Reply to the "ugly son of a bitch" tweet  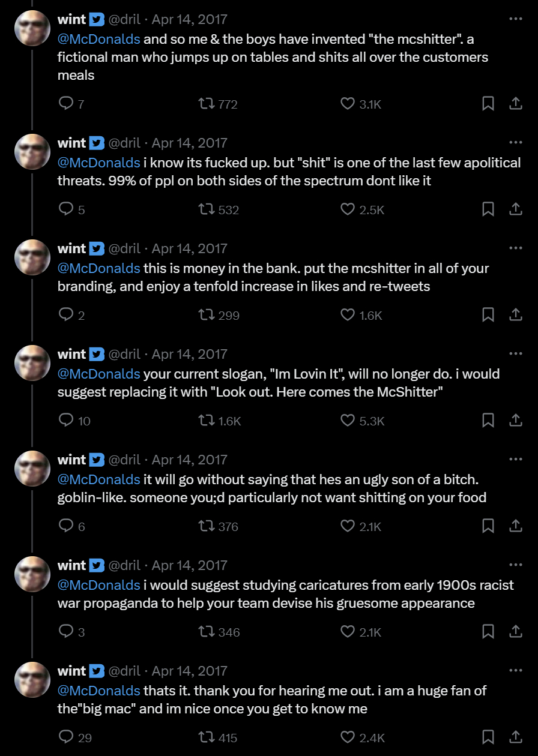coord(66,526)
